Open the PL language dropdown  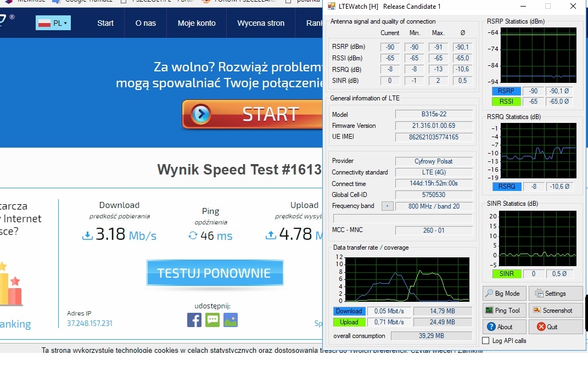pos(53,23)
